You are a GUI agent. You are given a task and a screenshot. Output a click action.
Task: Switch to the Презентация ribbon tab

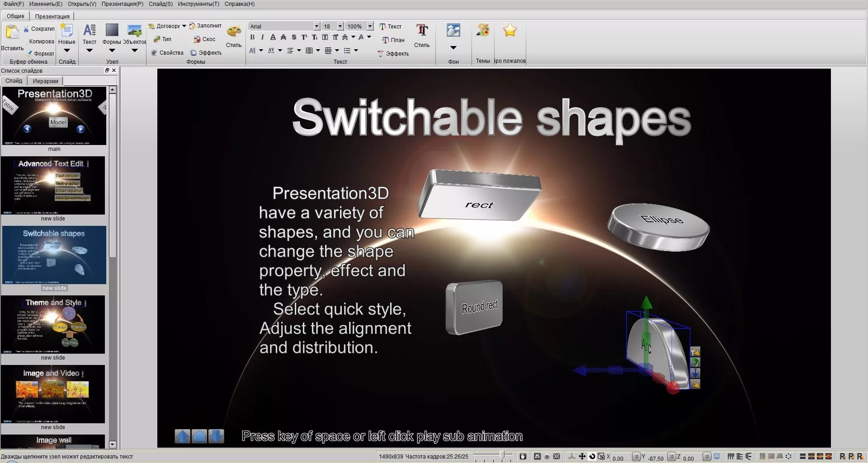52,16
